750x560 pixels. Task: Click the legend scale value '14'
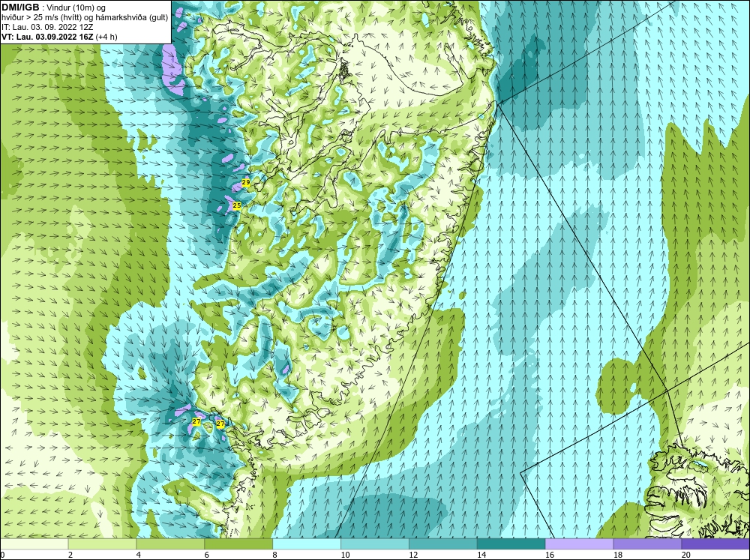481,555
